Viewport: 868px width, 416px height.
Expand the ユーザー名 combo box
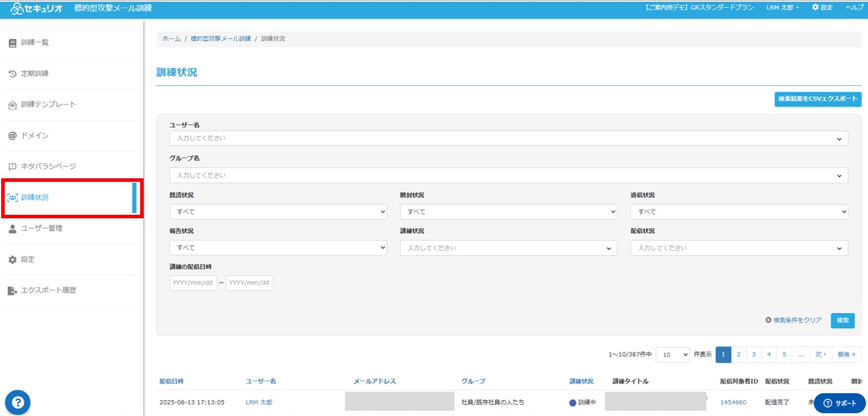pos(509,138)
